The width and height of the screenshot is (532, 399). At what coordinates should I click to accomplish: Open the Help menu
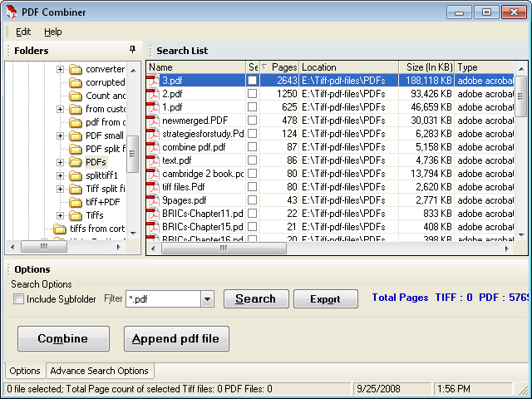pyautogui.click(x=53, y=32)
